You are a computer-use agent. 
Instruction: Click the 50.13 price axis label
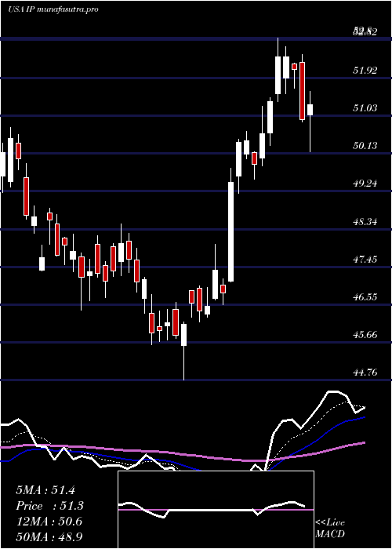(365, 145)
